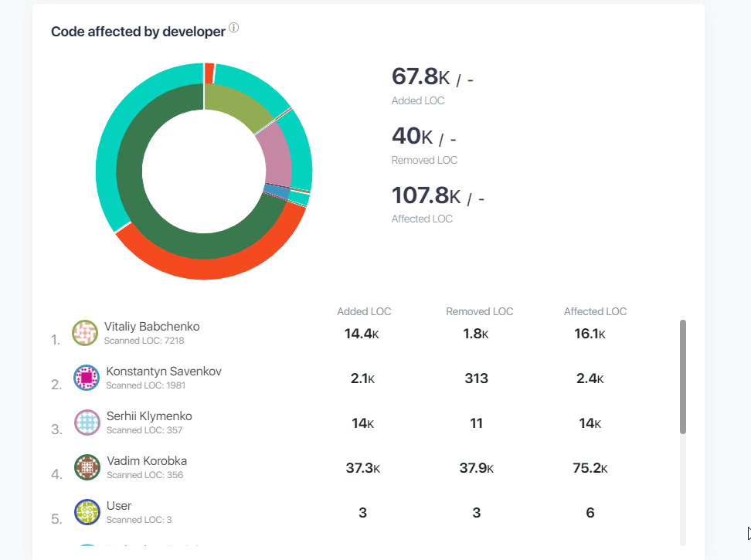Image resolution: width=751 pixels, height=560 pixels.
Task: Click the info icon beside the chart title
Action: 233,29
